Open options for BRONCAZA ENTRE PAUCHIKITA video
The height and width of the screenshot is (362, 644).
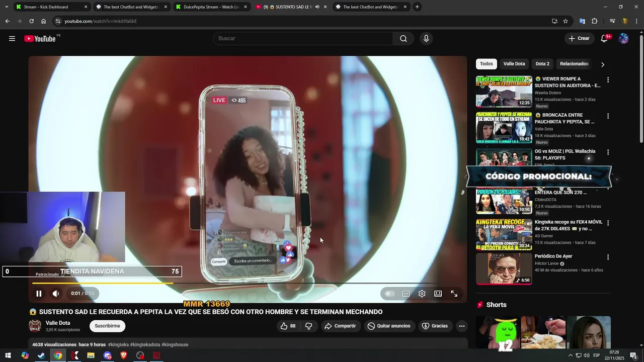pos(608,116)
